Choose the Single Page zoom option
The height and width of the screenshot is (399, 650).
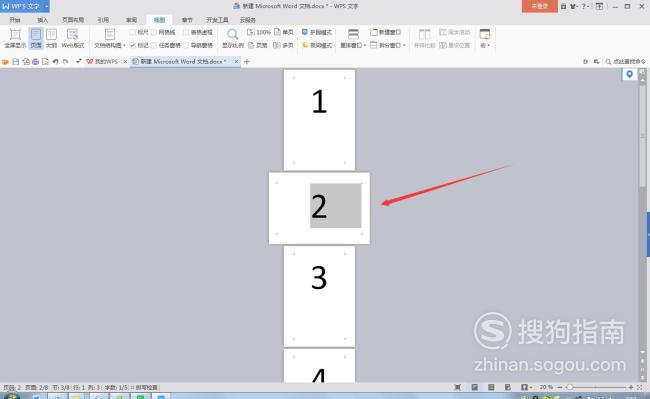[x=284, y=32]
